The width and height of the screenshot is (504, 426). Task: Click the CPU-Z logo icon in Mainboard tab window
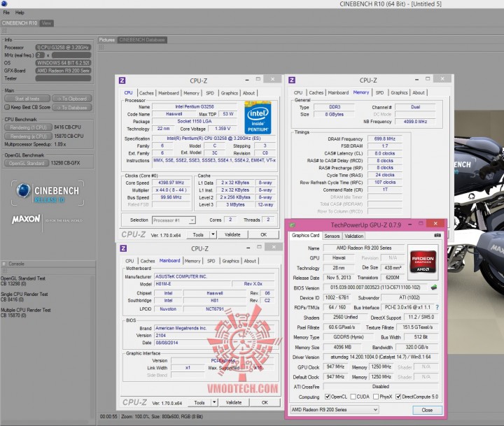point(123,248)
